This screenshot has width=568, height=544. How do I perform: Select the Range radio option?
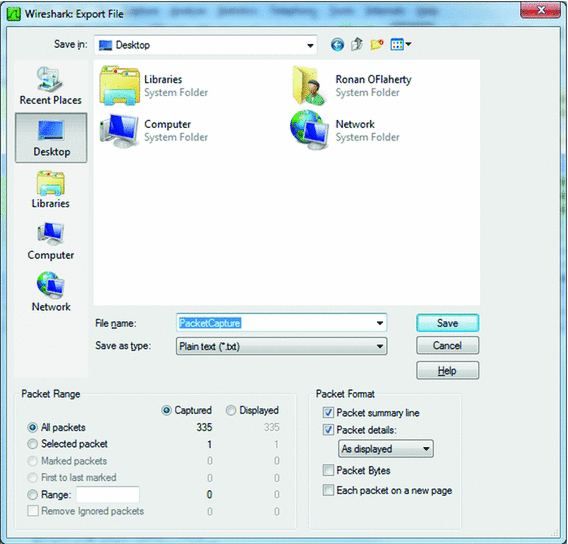(x=33, y=494)
